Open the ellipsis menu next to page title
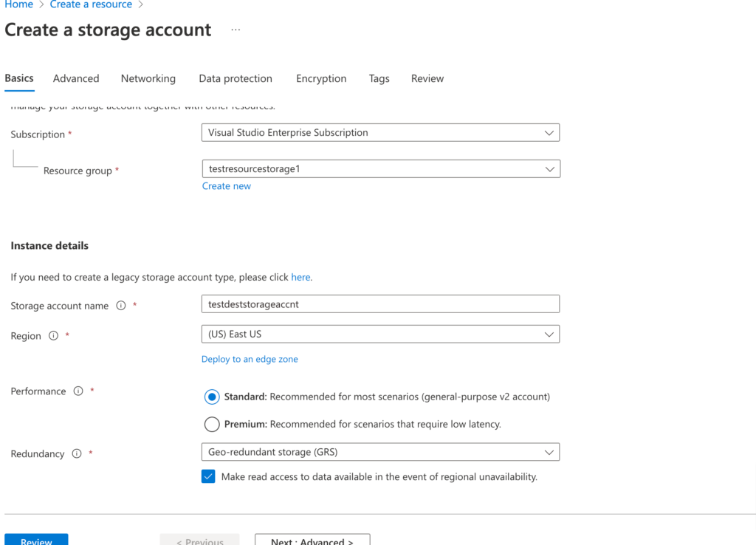The width and height of the screenshot is (756, 545). coord(236,30)
